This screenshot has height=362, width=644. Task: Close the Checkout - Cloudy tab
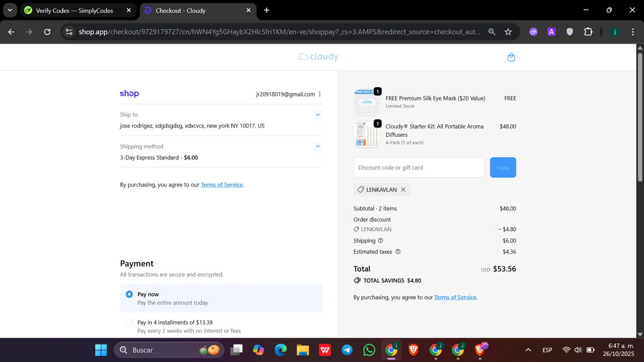pyautogui.click(x=249, y=10)
